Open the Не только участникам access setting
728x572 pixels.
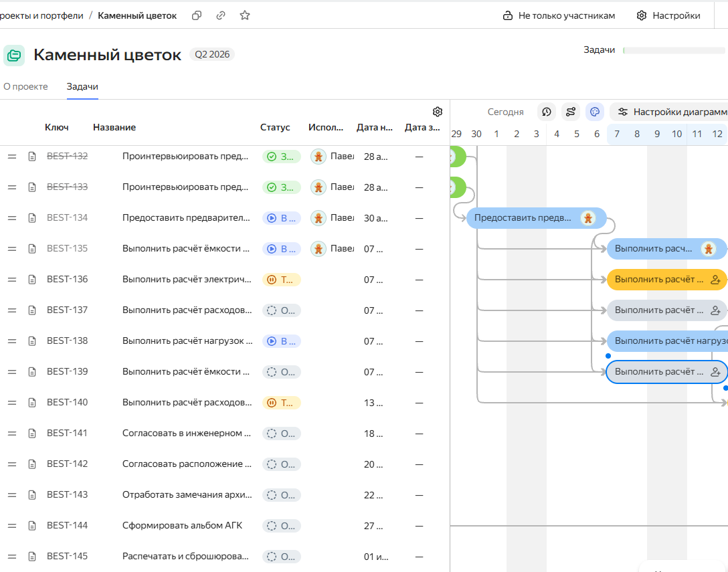[x=559, y=15]
